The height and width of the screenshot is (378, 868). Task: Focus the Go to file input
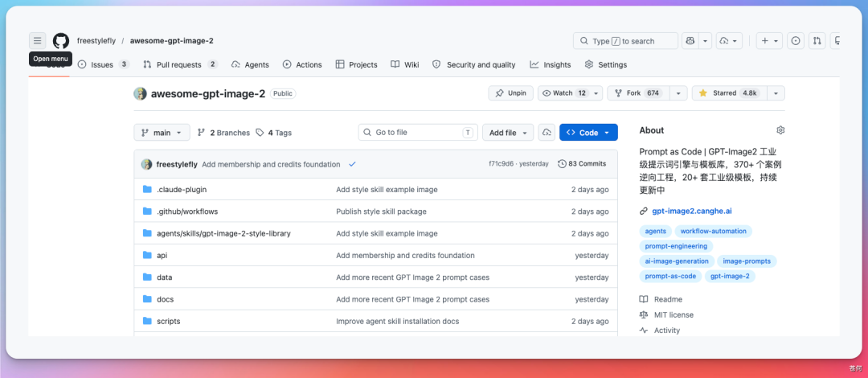tap(418, 133)
